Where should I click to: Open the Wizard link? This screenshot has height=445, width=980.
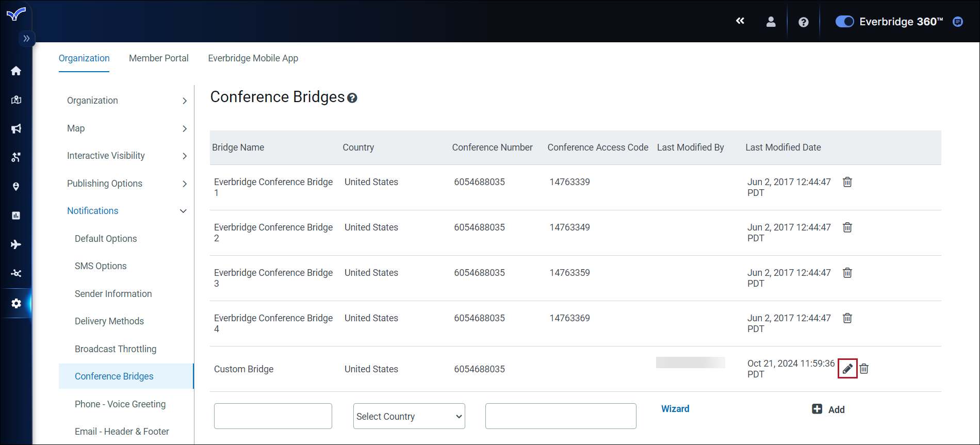pyautogui.click(x=675, y=409)
